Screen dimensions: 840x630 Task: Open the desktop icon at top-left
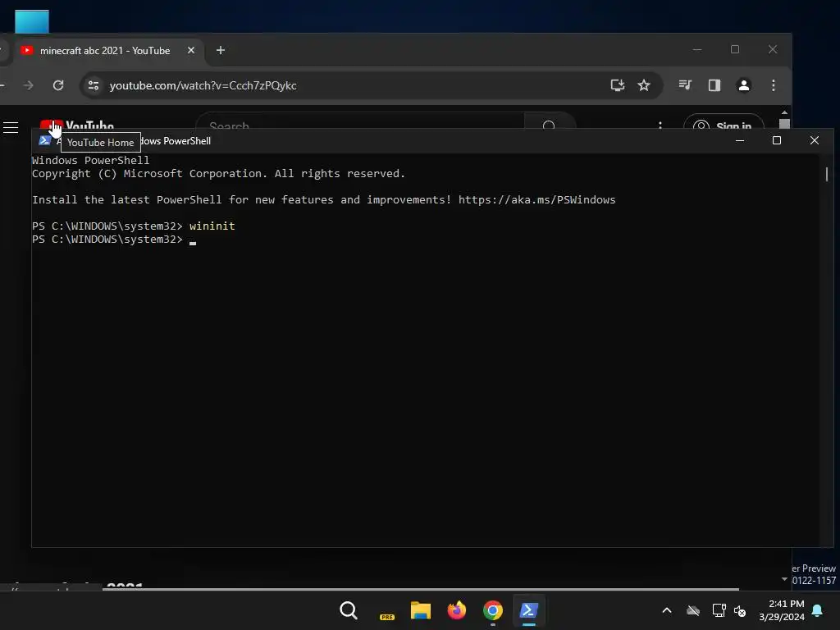coord(32,21)
